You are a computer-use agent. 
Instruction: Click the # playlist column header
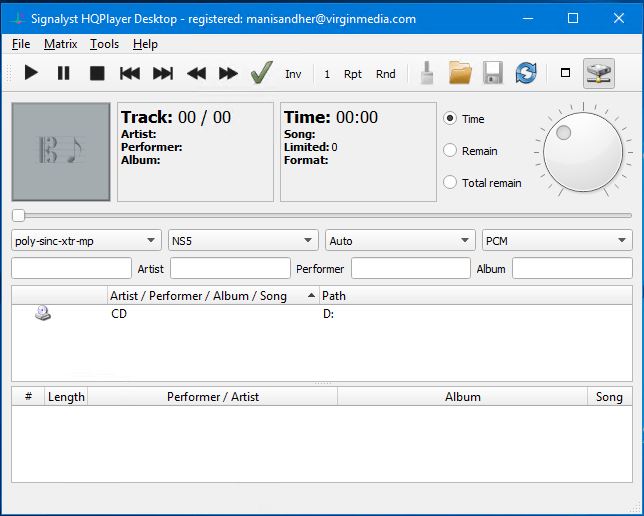tap(28, 396)
